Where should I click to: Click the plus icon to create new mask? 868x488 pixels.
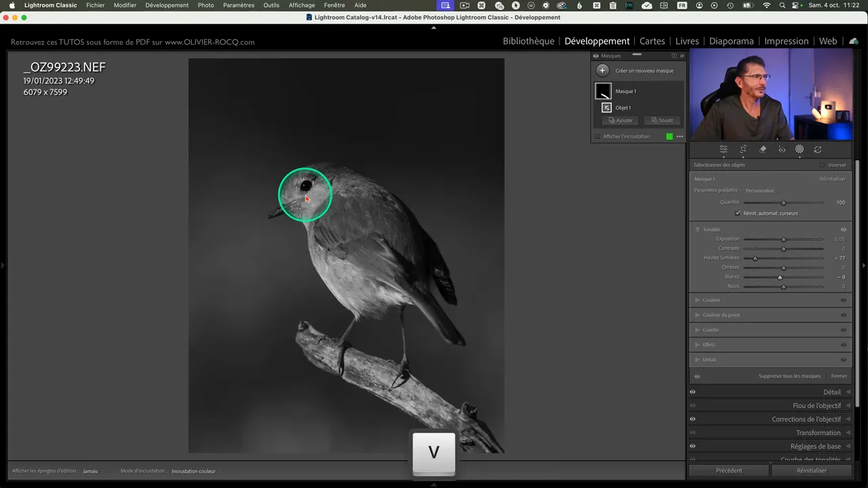[602, 70]
